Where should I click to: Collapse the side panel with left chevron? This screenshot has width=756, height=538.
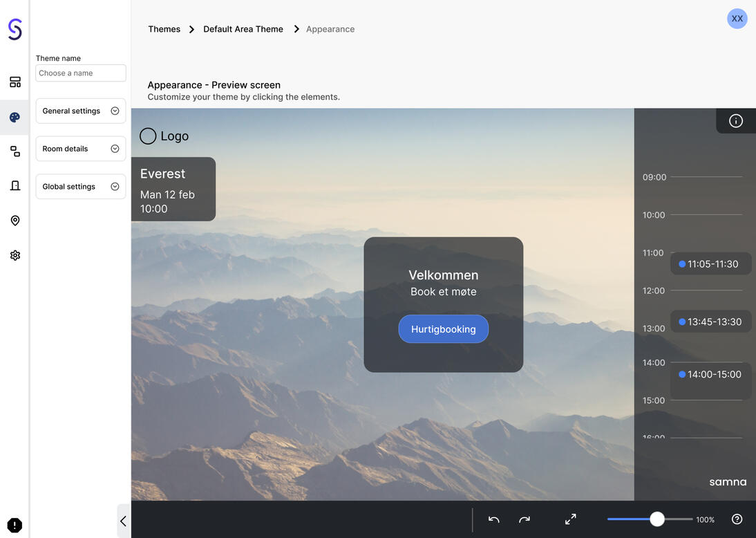123,521
